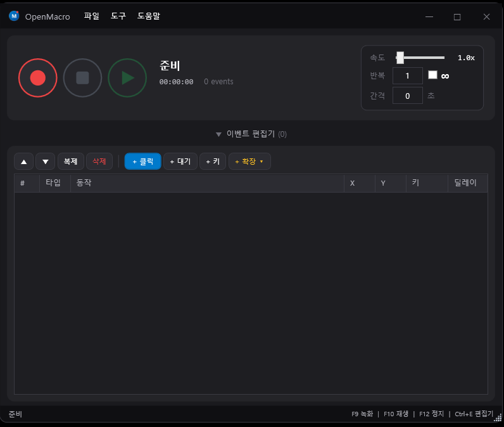Click the resize grip in bottom corner
This screenshot has width=504, height=427.
[497, 417]
